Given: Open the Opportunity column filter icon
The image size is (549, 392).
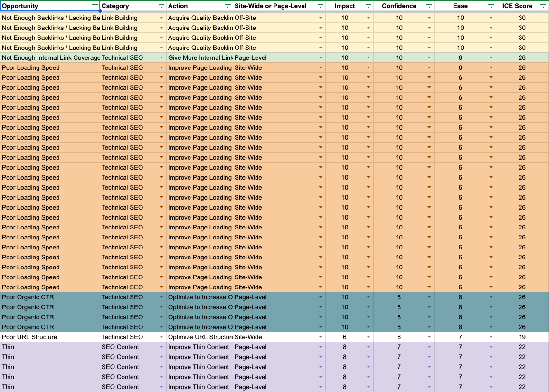Looking at the screenshot, I should (95, 6).
